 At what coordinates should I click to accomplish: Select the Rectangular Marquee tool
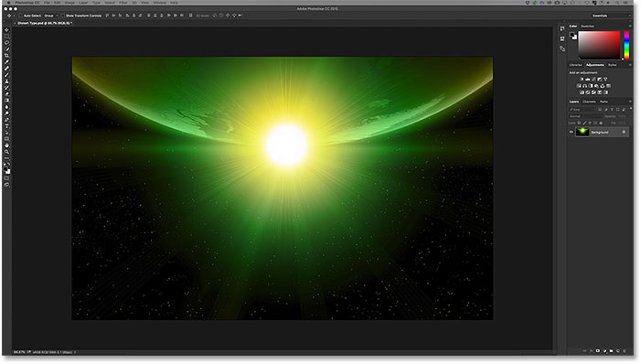click(7, 36)
